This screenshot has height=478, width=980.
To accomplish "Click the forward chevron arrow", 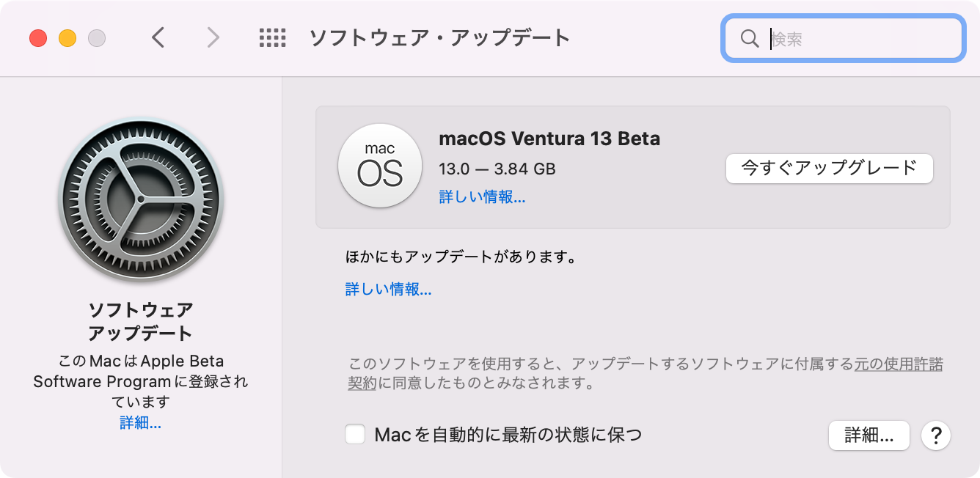I will pyautogui.click(x=213, y=38).
